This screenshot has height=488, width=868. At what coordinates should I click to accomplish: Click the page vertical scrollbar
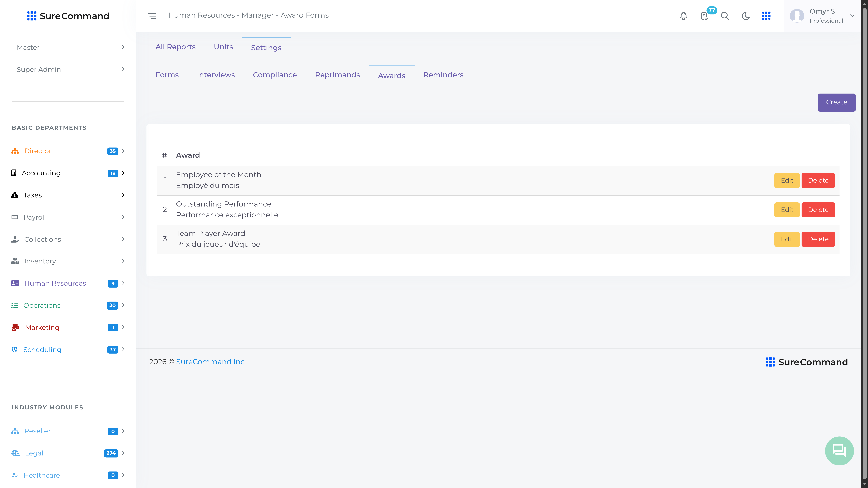(x=865, y=244)
